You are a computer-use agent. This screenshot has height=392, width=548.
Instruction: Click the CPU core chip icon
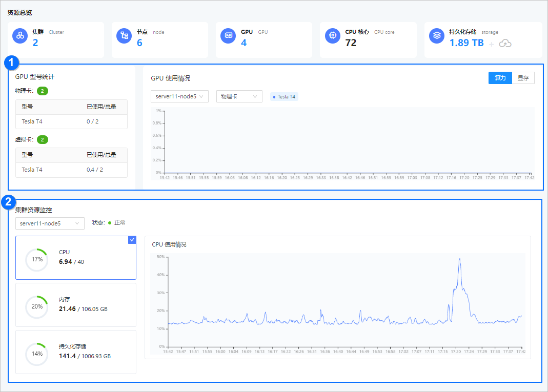point(332,36)
